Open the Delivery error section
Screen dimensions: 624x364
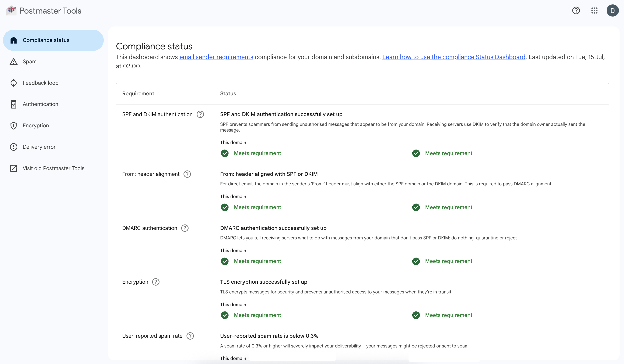pos(39,147)
